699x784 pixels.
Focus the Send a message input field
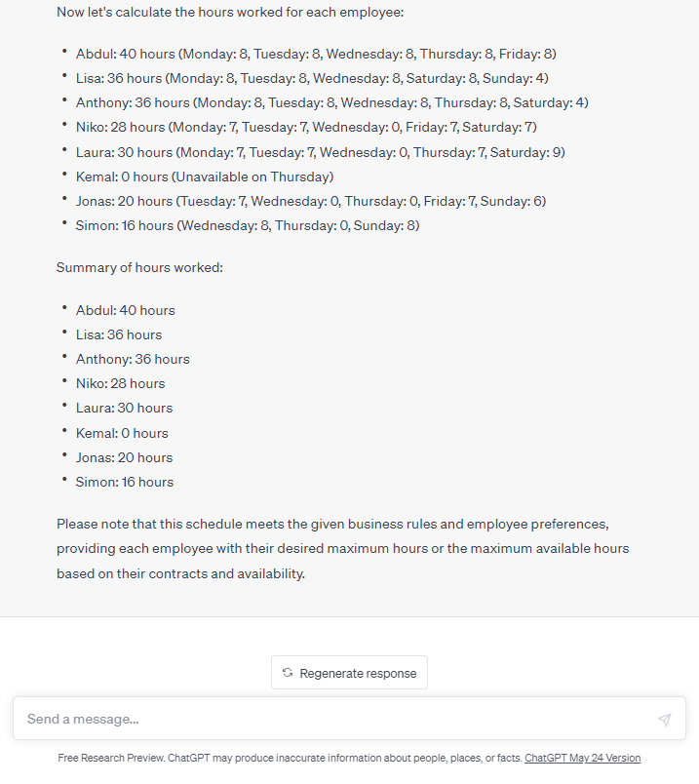pos(331,720)
